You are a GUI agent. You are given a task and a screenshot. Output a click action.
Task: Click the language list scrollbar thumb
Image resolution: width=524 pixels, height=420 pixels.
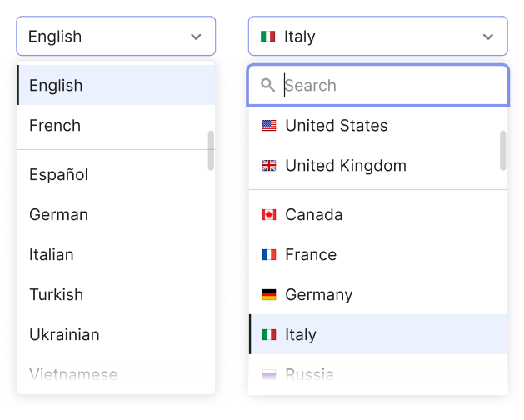click(211, 151)
